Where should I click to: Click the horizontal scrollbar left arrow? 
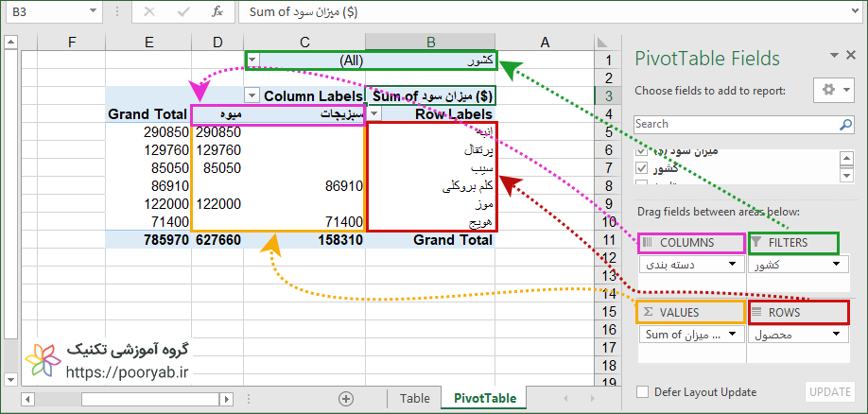(27, 399)
